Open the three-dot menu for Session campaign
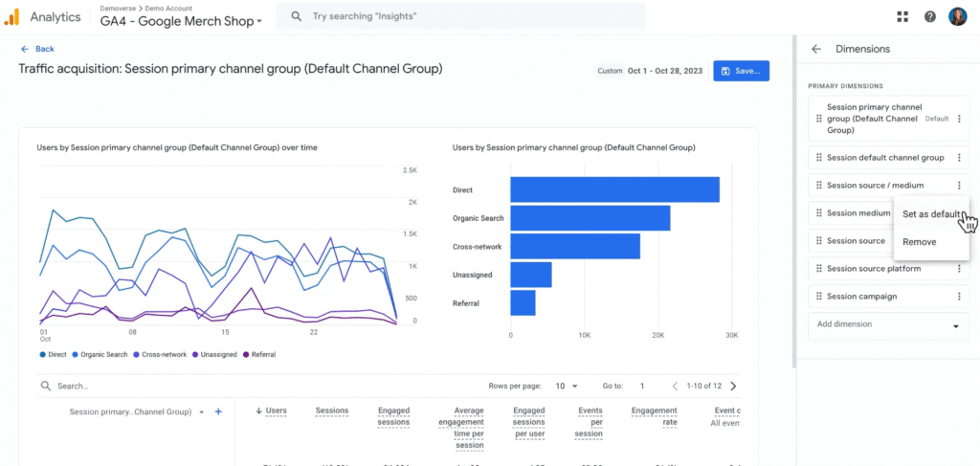This screenshot has height=466, width=980. [x=959, y=296]
